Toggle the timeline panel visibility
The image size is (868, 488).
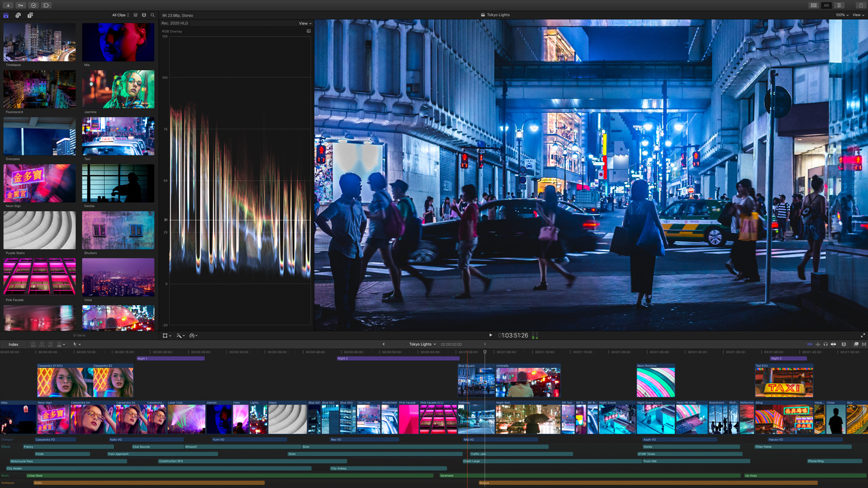(x=826, y=5)
